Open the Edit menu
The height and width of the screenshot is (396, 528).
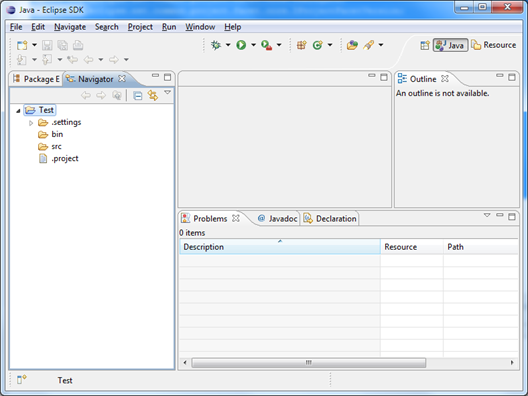click(38, 27)
